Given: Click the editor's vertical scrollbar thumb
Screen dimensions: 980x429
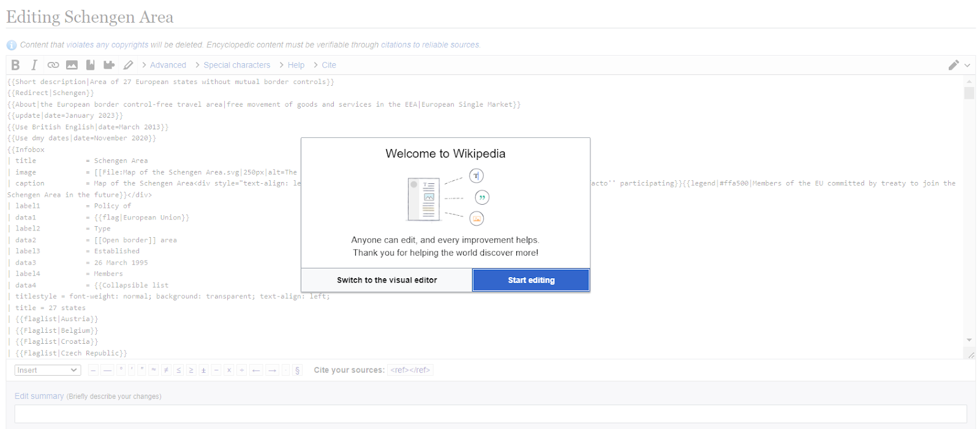Looking at the screenshot, I should pyautogui.click(x=969, y=93).
